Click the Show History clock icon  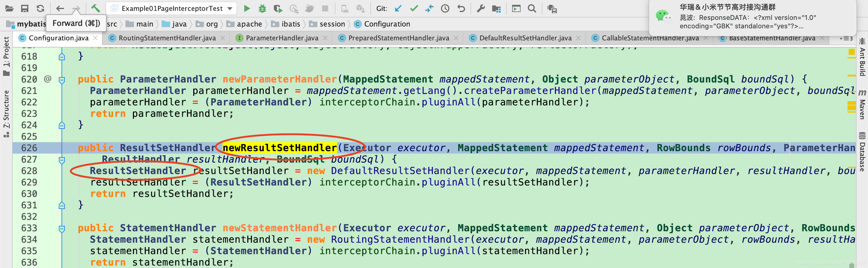click(445, 8)
